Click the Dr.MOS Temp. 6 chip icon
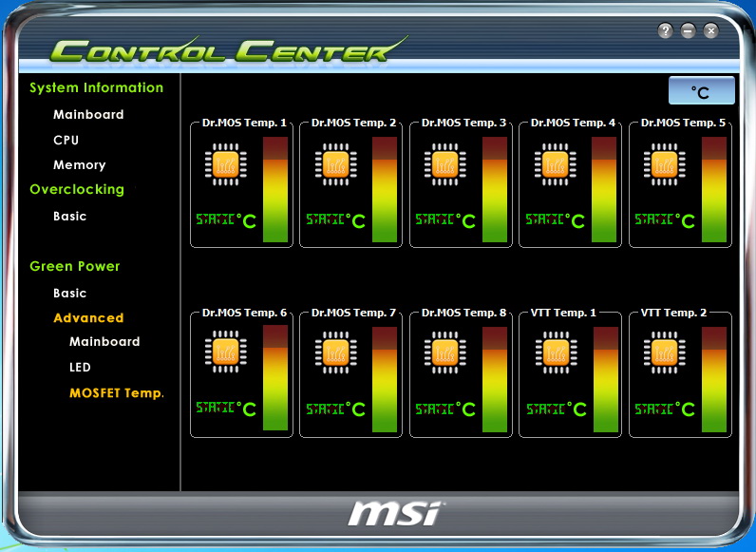The image size is (756, 552). tap(225, 353)
